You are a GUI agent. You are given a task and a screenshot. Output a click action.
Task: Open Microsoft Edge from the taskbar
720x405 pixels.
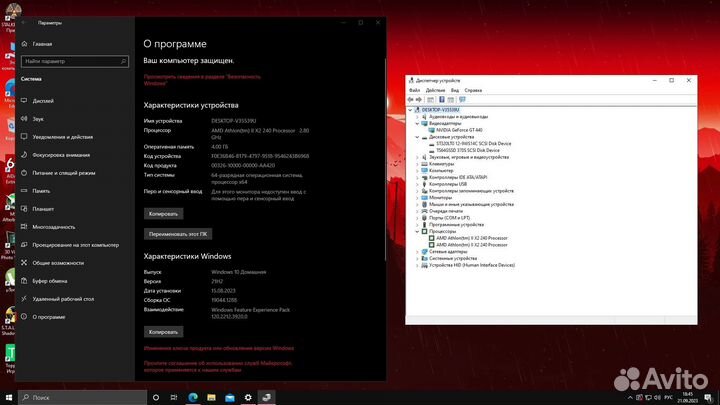[x=193, y=397]
